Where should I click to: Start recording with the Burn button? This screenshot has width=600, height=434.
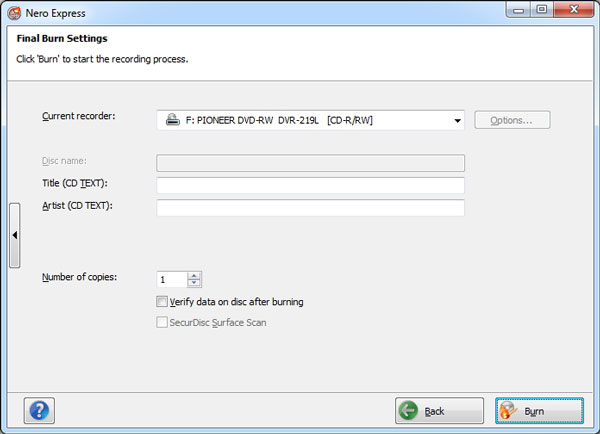click(x=539, y=411)
